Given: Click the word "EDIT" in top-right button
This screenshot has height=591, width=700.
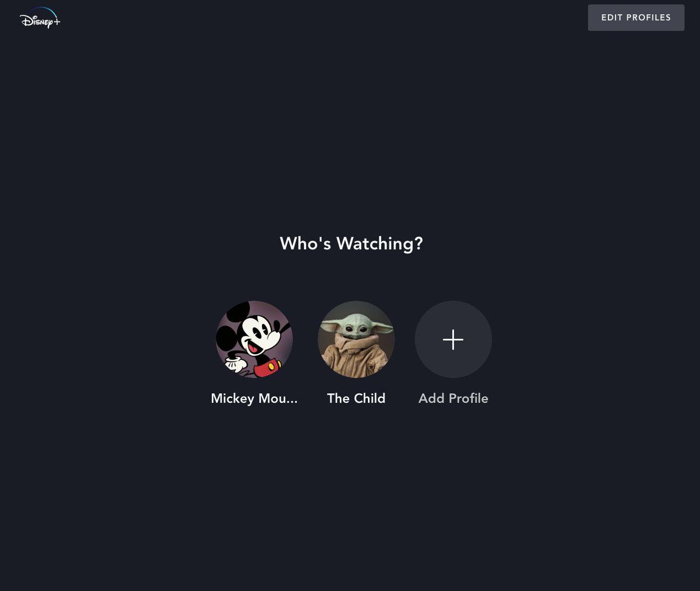Looking at the screenshot, I should tap(612, 18).
